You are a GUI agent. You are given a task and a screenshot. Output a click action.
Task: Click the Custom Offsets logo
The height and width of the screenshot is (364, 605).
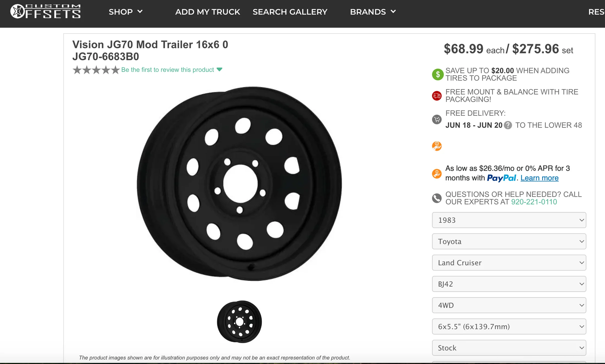(x=45, y=12)
